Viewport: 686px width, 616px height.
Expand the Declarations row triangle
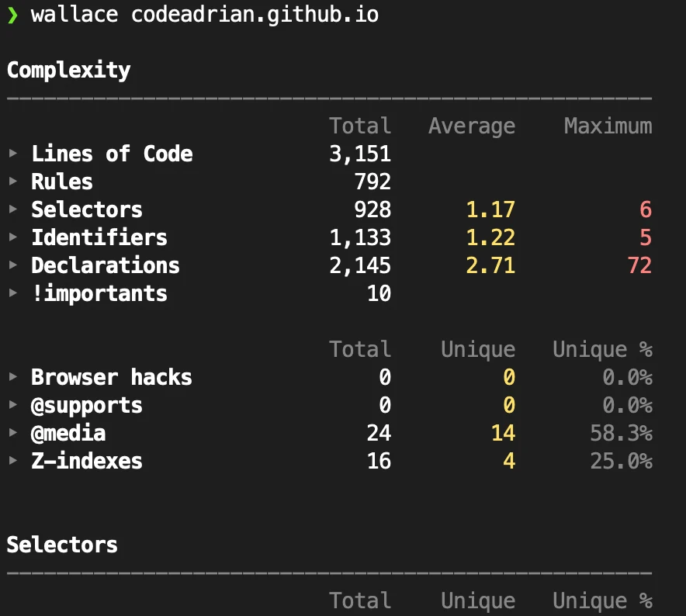[12, 265]
